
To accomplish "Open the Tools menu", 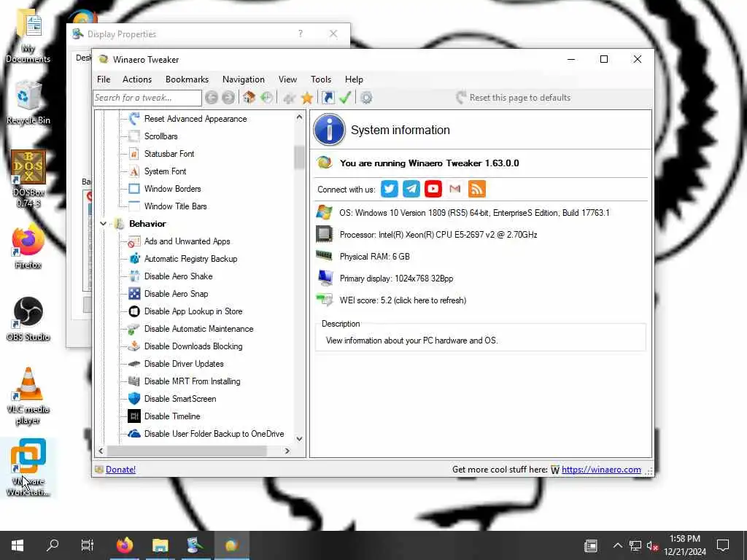I will coord(321,79).
